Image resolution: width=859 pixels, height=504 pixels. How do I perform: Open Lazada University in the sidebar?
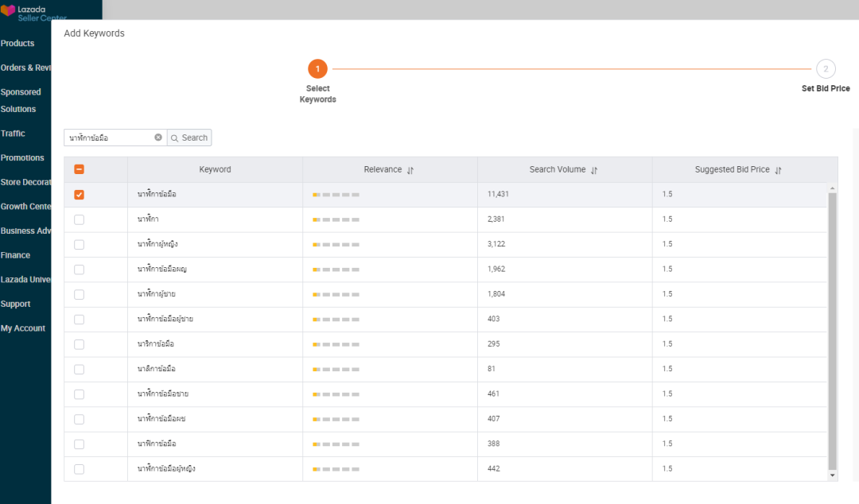tap(25, 279)
